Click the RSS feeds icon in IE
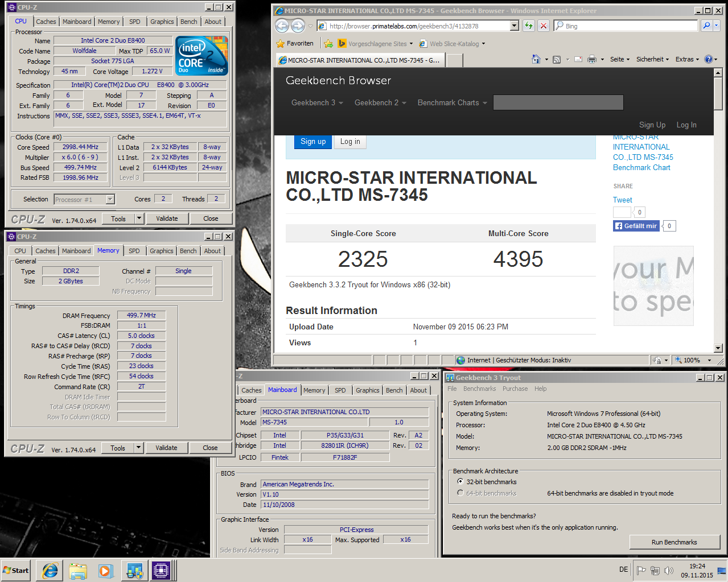Screen dimensions: 728x582 click(x=557, y=59)
